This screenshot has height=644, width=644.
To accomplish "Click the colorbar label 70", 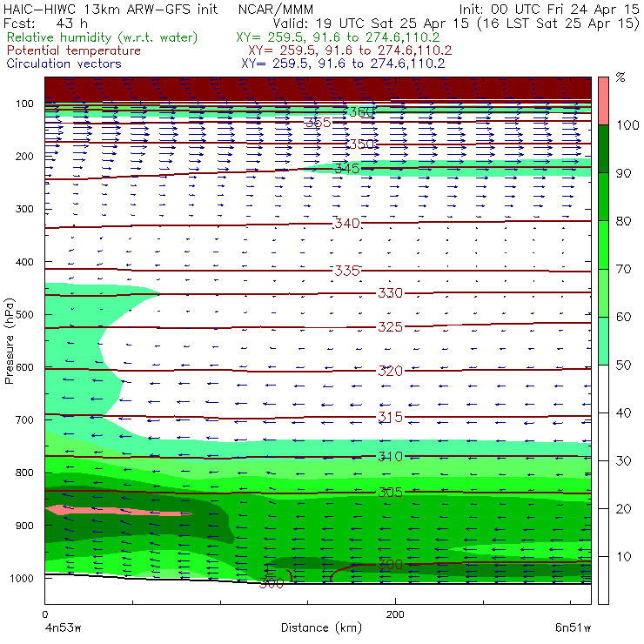I will point(623,269).
